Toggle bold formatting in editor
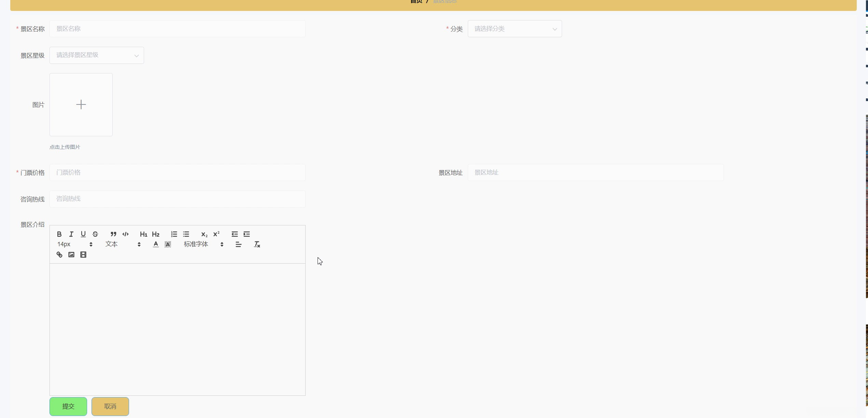This screenshot has height=418, width=868. pyautogui.click(x=59, y=234)
